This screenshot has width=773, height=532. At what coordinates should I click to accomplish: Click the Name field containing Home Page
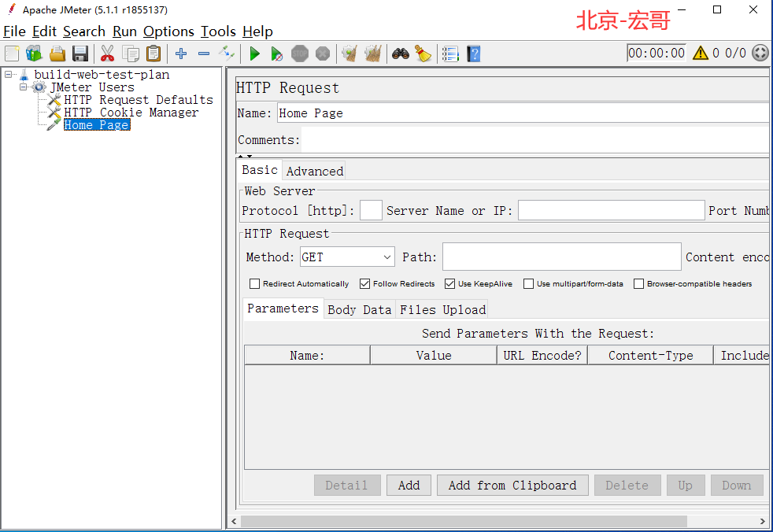[523, 113]
